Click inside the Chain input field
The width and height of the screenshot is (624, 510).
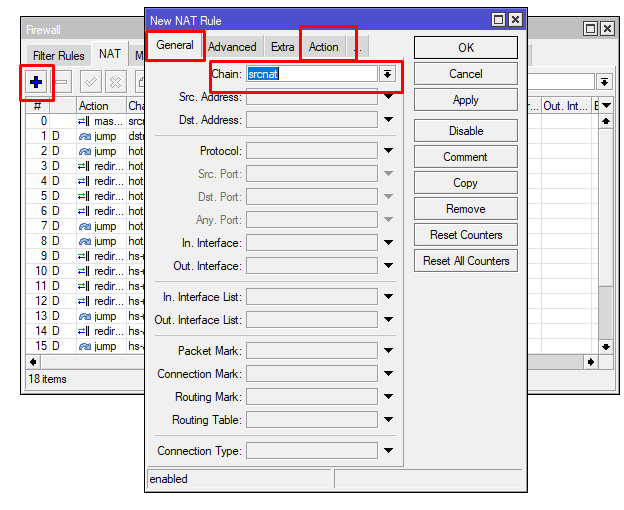(311, 74)
